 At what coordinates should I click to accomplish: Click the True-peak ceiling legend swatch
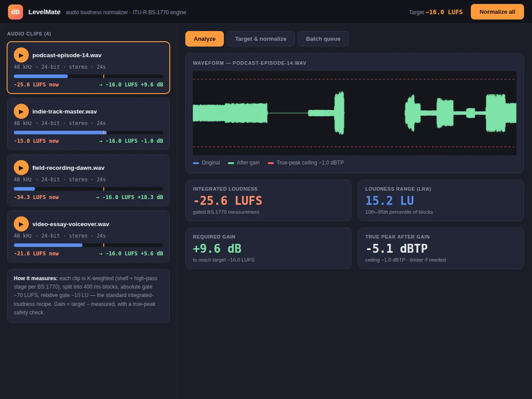pos(271,163)
